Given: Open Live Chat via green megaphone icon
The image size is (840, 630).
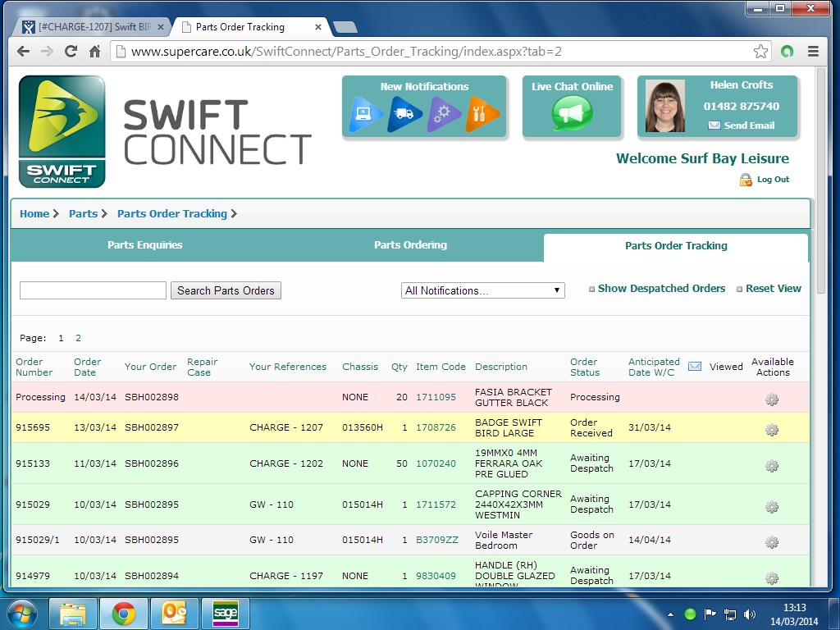Looking at the screenshot, I should 572,113.
